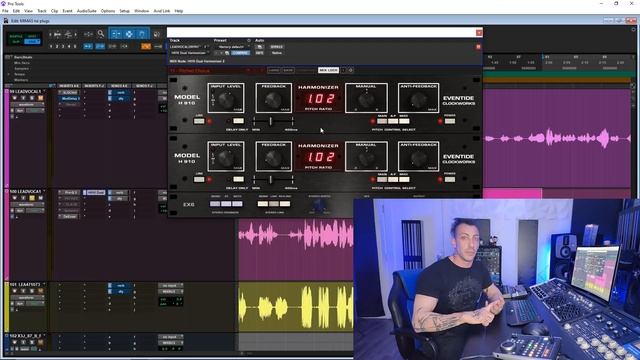Open the factory default preset dropdown
This screenshot has height=360, width=640.
click(232, 47)
